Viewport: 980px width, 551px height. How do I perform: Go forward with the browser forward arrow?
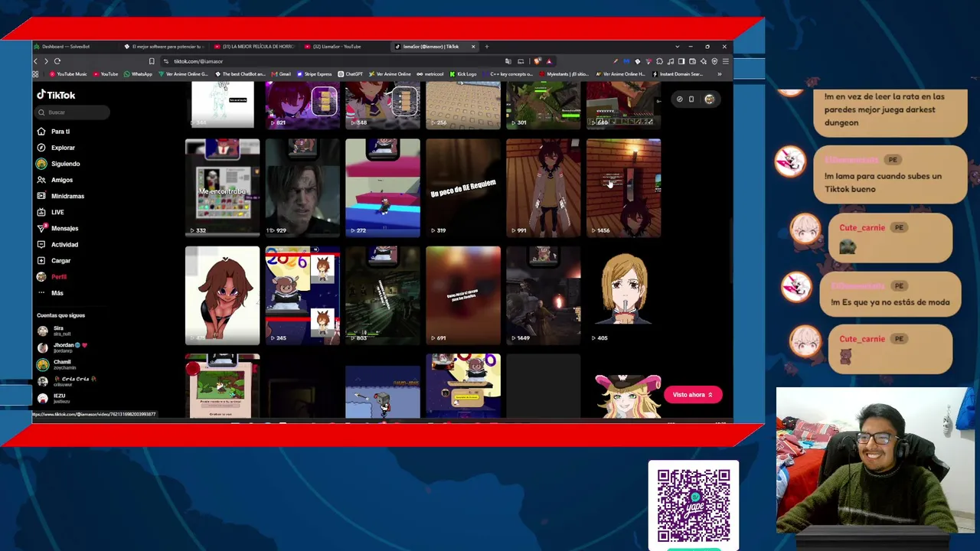click(x=46, y=61)
